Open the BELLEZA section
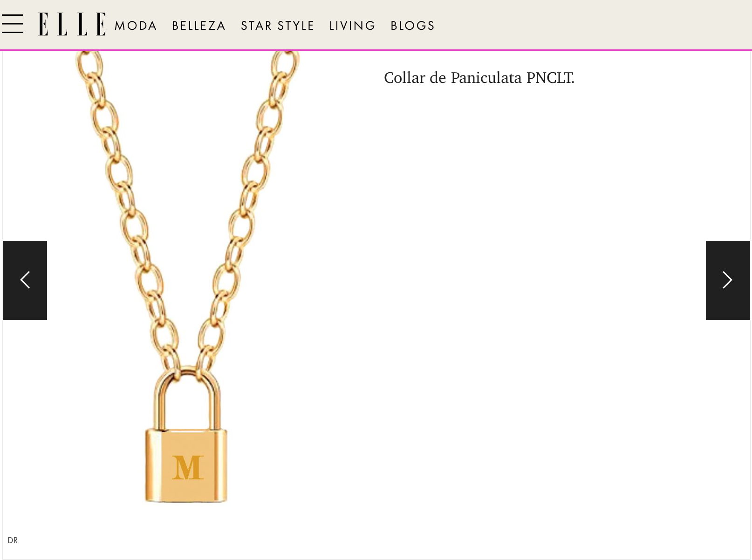Viewport: 752px width, 560px height. coord(198,26)
